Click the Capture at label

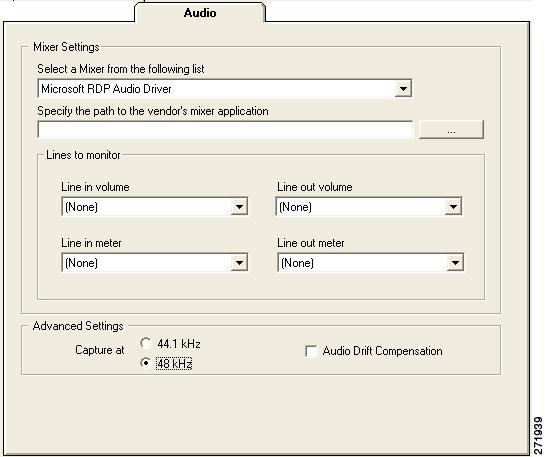100,350
